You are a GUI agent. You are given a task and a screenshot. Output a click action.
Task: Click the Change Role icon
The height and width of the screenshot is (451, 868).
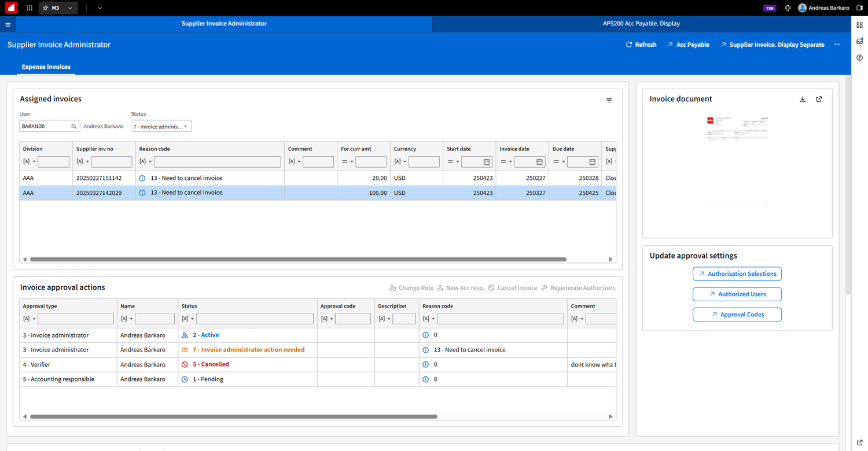point(393,287)
